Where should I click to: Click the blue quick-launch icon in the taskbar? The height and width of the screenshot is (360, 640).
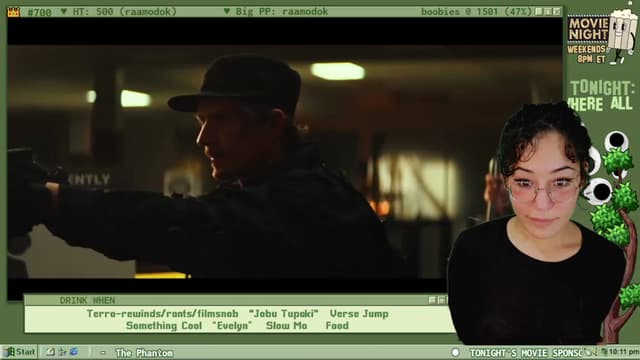point(74,352)
